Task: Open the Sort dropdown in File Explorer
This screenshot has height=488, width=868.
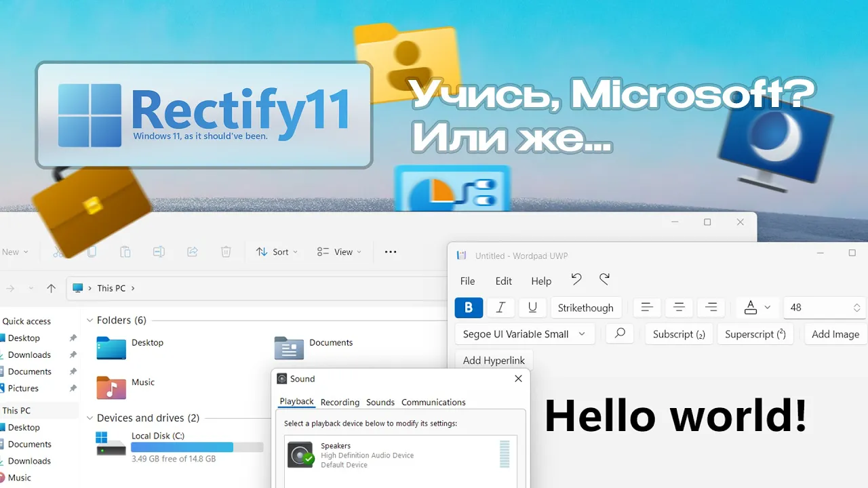Action: [x=277, y=251]
